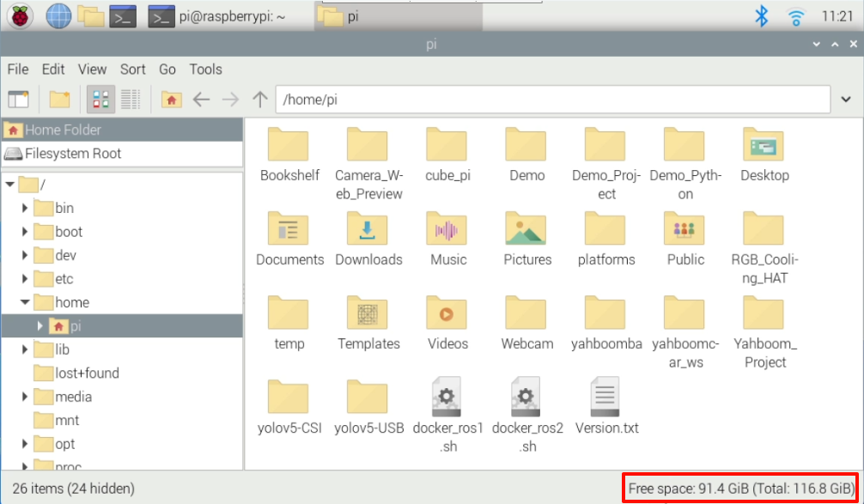Open the path history dropdown arrow

coord(846,100)
